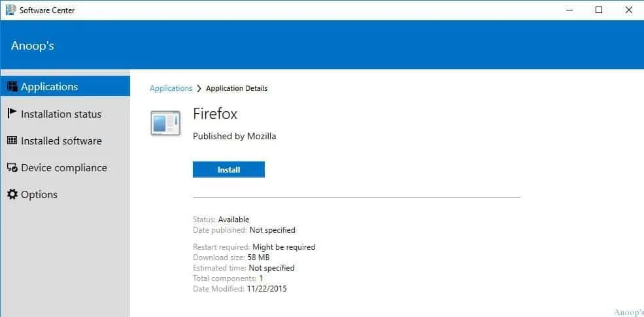The height and width of the screenshot is (317, 644).
Task: Click the flag icon beside Installation status
Action: 12,114
